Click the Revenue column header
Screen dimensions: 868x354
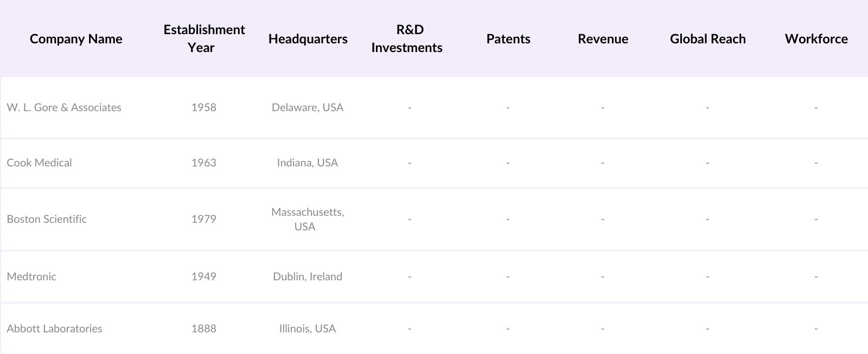(603, 39)
